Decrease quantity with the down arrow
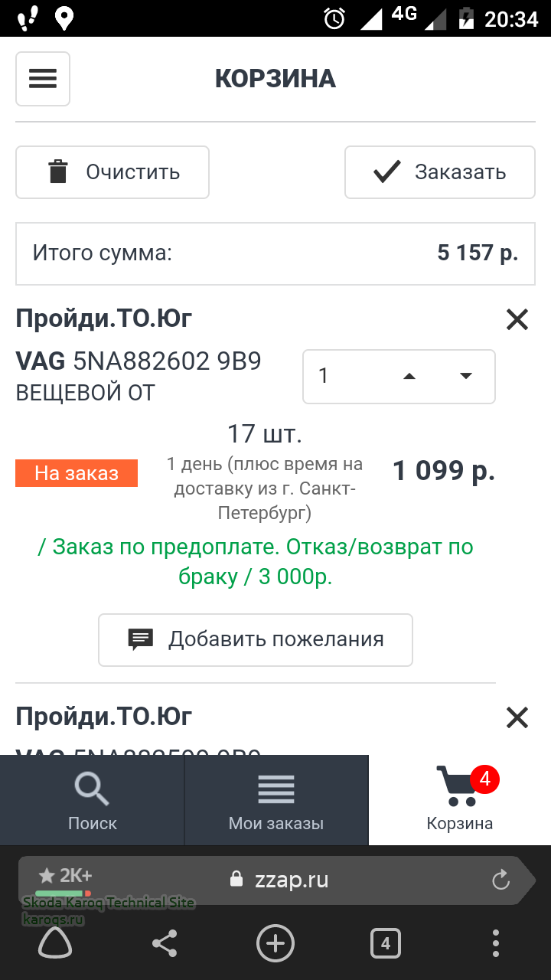 [465, 376]
